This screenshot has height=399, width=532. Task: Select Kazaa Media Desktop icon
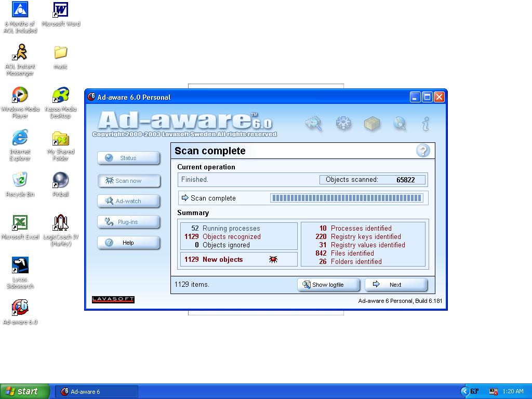(x=60, y=102)
